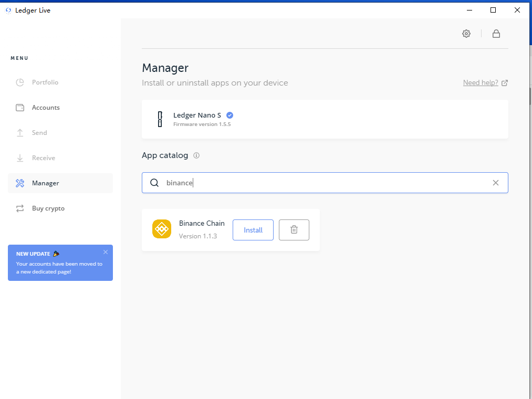
Task: Open the Send menu item
Action: (x=39, y=133)
